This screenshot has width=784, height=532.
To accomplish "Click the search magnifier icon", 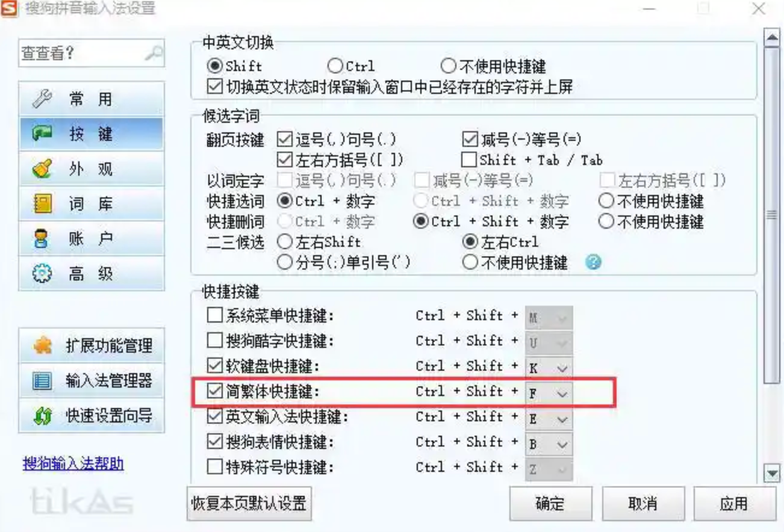I will 153,53.
